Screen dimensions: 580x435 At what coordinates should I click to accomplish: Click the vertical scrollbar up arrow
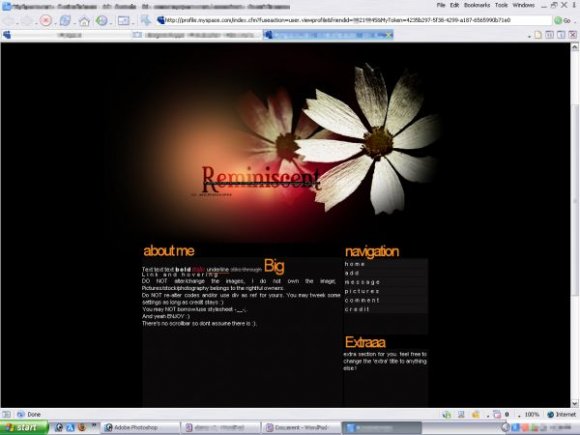coord(575,47)
